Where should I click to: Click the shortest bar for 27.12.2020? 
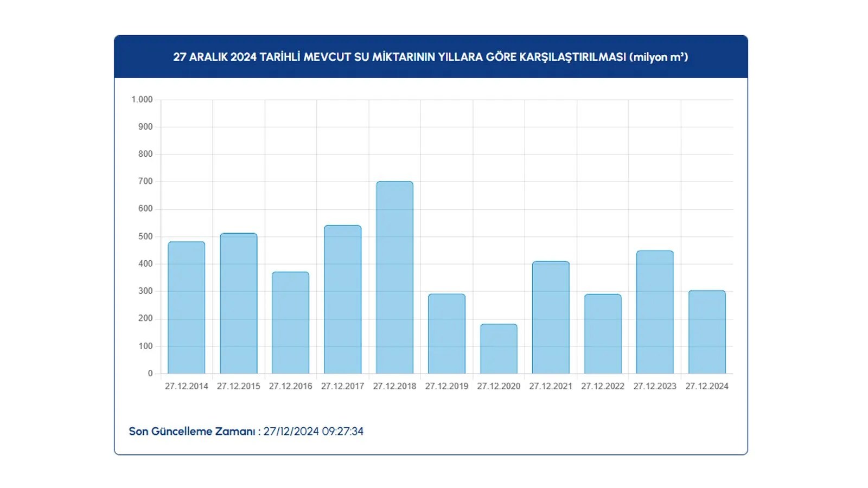pos(499,349)
